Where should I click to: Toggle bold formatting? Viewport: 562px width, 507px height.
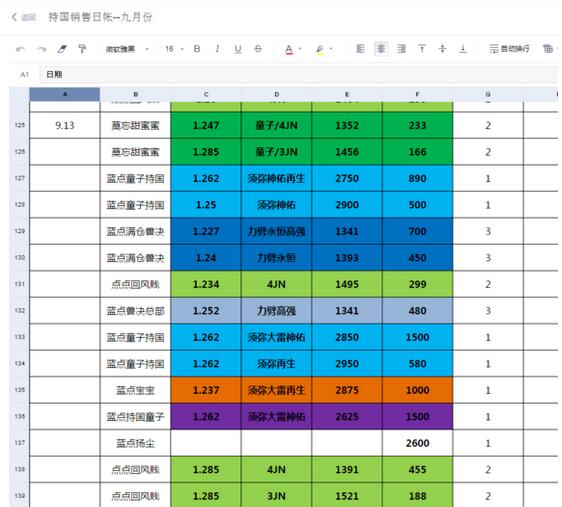click(197, 49)
